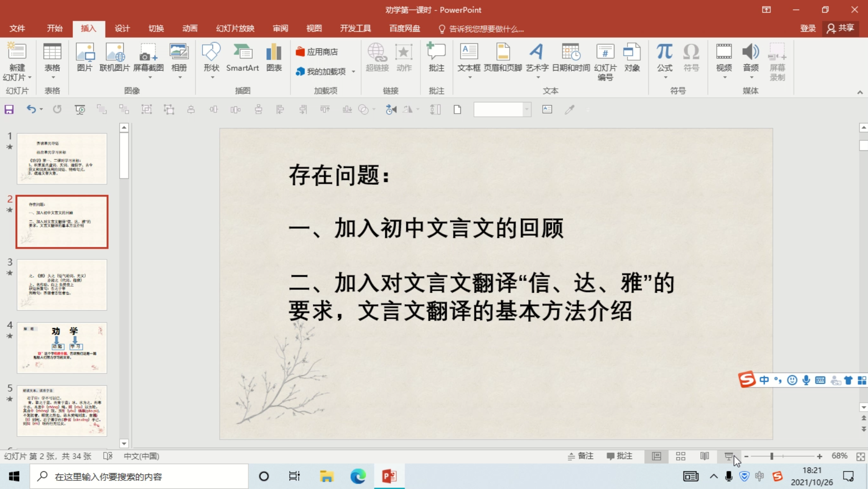This screenshot has width=868, height=489.
Task: Open the Undo dropdown arrow
Action: (x=41, y=109)
